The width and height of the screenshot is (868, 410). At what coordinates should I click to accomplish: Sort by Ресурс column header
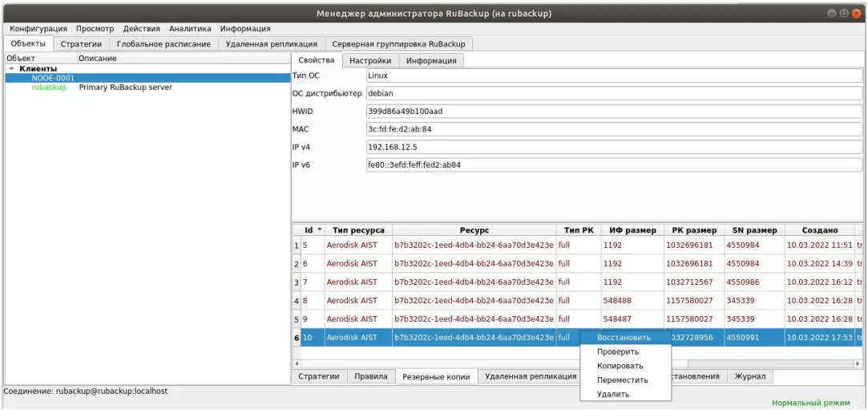click(x=474, y=230)
